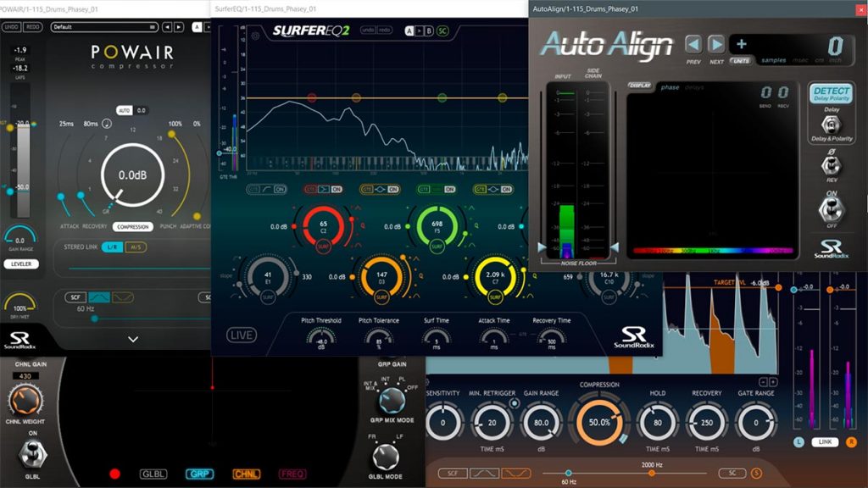
Task: Click the LINK button between L and R
Action: pyautogui.click(x=825, y=441)
